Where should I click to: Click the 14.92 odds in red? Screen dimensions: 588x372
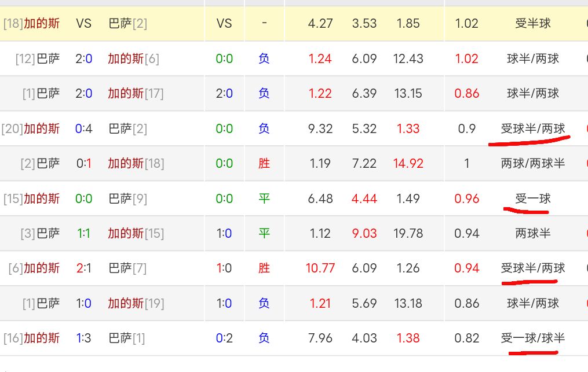(408, 164)
